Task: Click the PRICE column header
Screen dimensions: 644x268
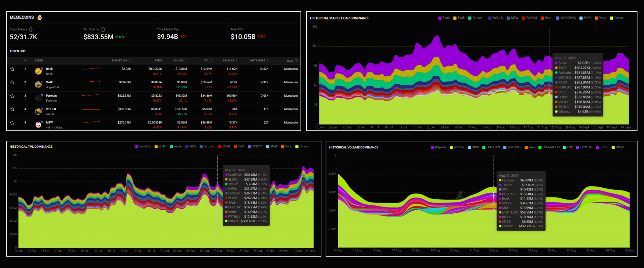Action: (x=158, y=61)
